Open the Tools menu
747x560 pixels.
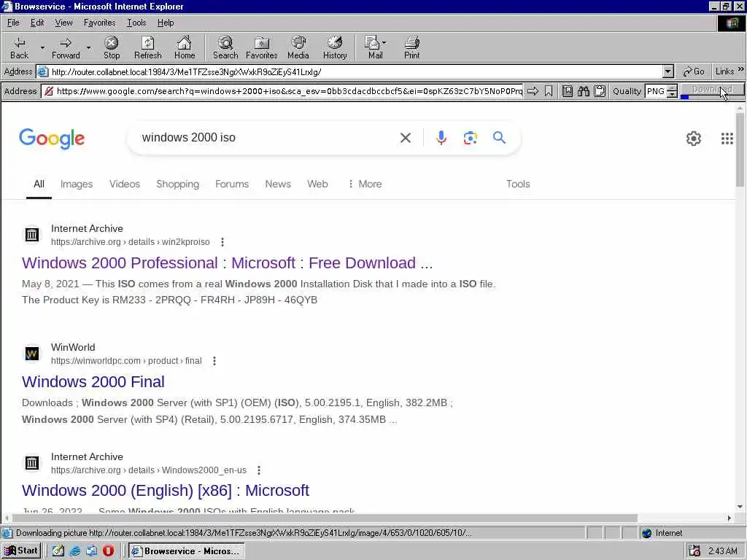136,23
